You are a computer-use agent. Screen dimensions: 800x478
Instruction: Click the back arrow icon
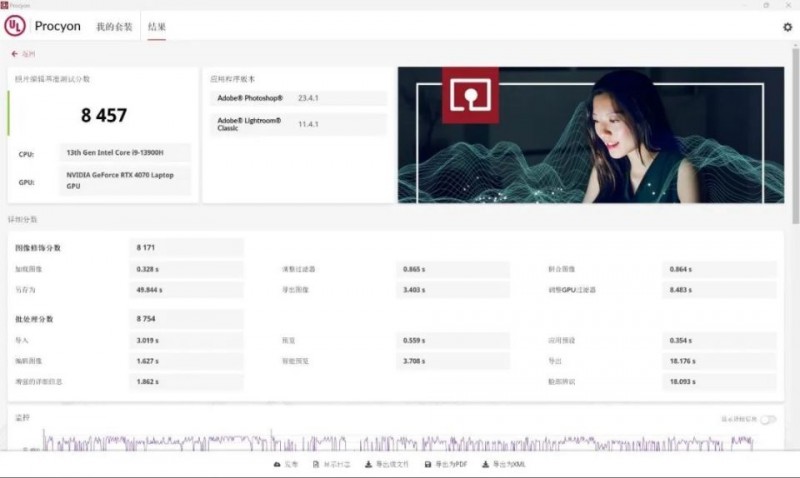click(15, 54)
